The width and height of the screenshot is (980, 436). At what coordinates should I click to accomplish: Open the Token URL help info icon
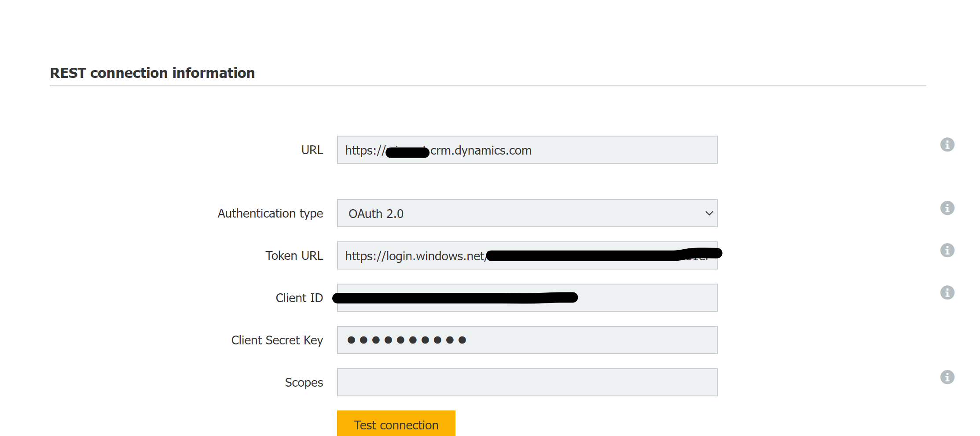pyautogui.click(x=947, y=250)
